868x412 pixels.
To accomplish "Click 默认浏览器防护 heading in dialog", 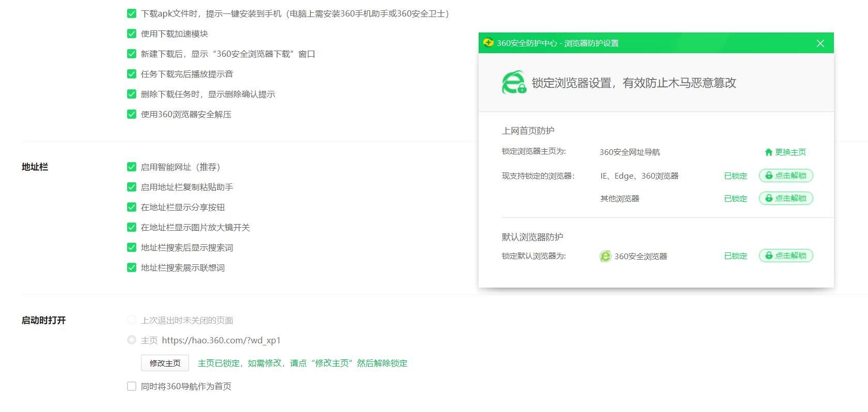I will (x=532, y=237).
